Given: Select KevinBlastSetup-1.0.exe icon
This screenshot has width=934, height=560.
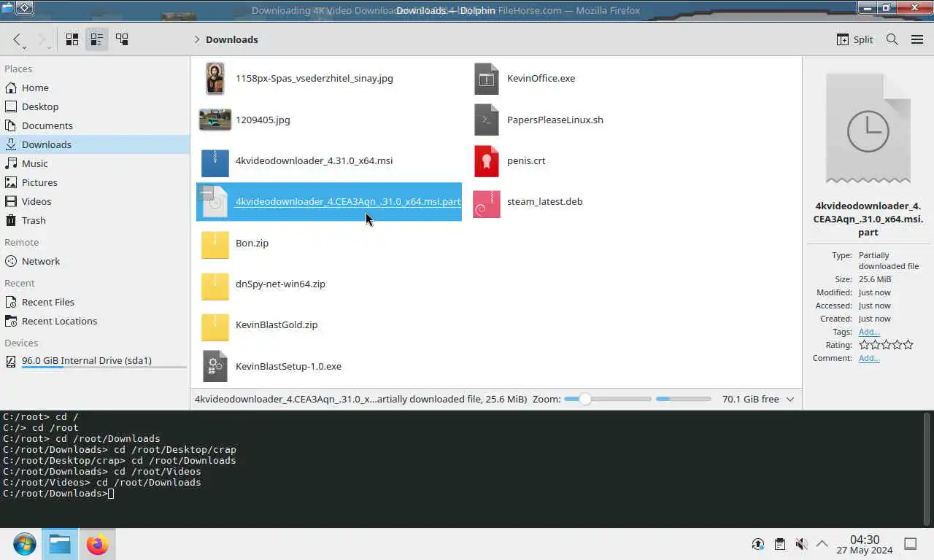Looking at the screenshot, I should [215, 367].
